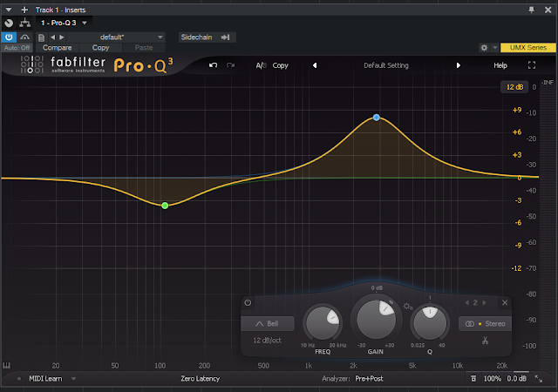Open the Help menu

(x=500, y=65)
